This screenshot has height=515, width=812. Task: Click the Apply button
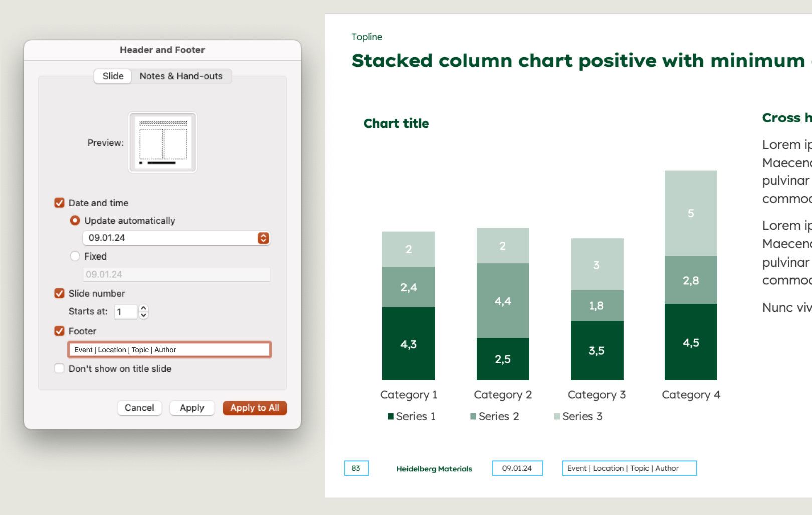(x=192, y=408)
